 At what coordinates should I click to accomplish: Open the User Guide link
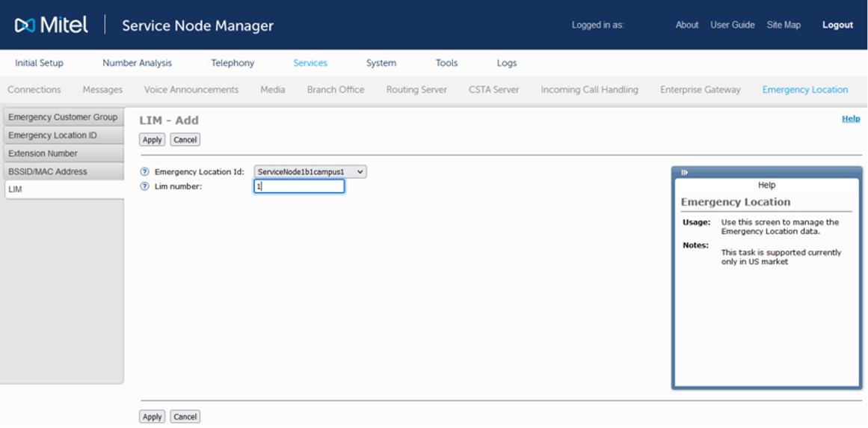click(x=732, y=25)
